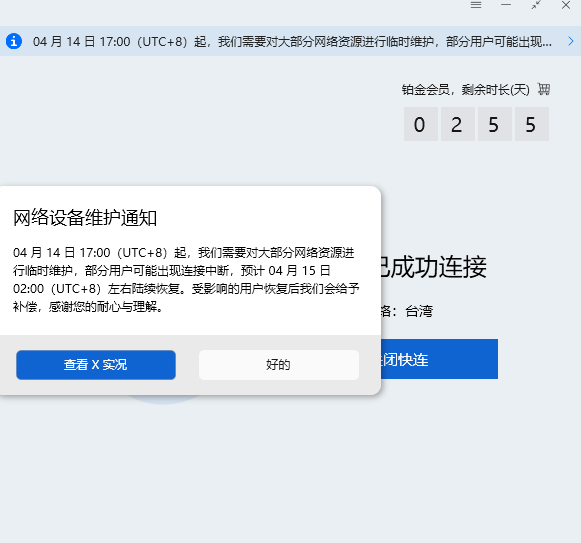
Task: Click the banner text starting 04 月 14 日
Action: pos(292,42)
